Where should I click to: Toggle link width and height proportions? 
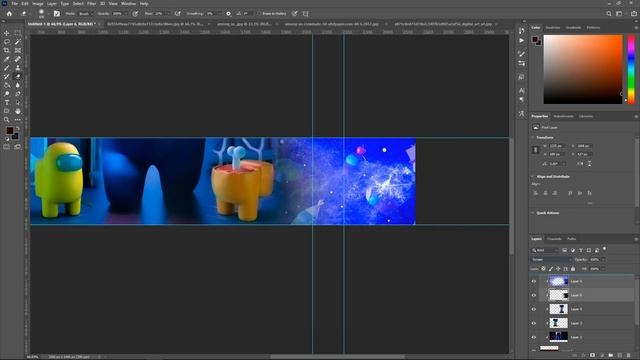coord(536,150)
